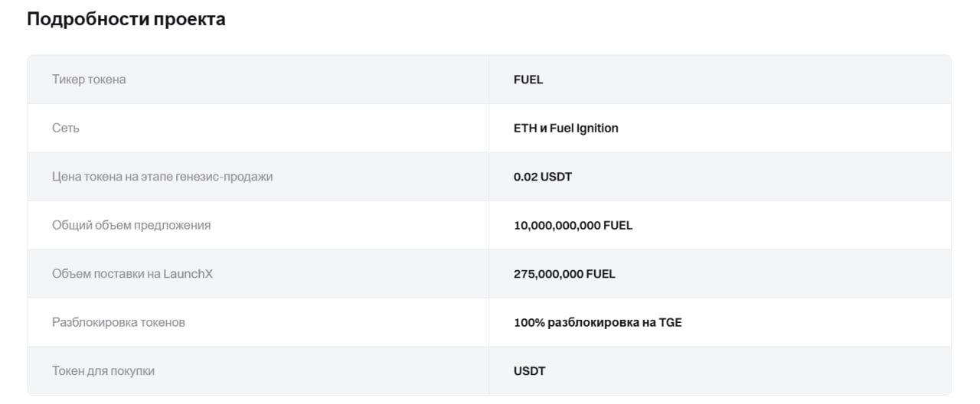Viewport: 980px width, 404px height.
Task: Select the 'Разблокировка токенов' label
Action: coord(119,322)
